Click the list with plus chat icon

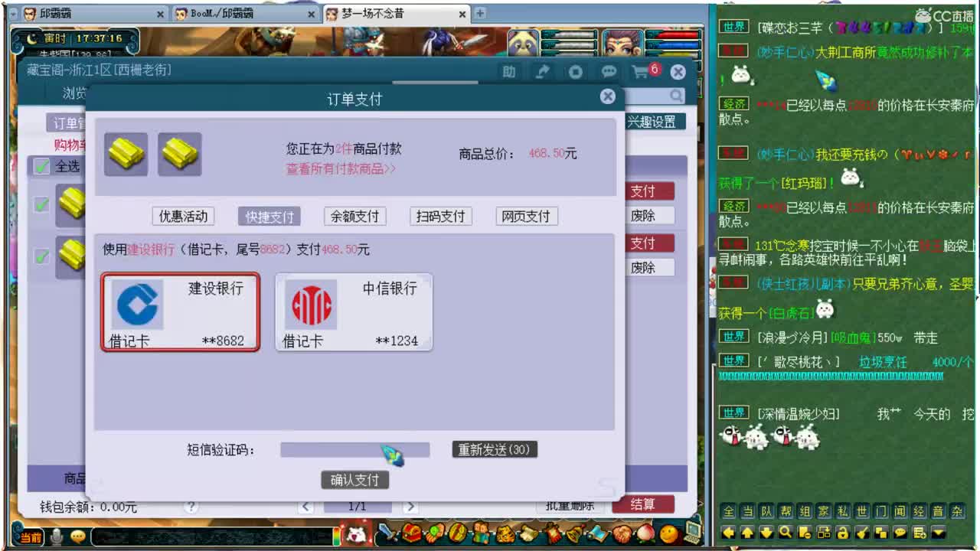coord(920,533)
